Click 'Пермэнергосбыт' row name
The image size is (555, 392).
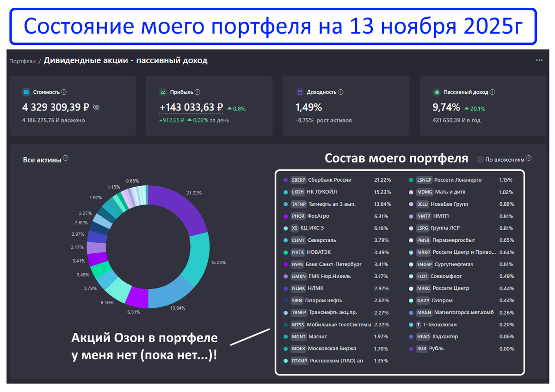454,240
